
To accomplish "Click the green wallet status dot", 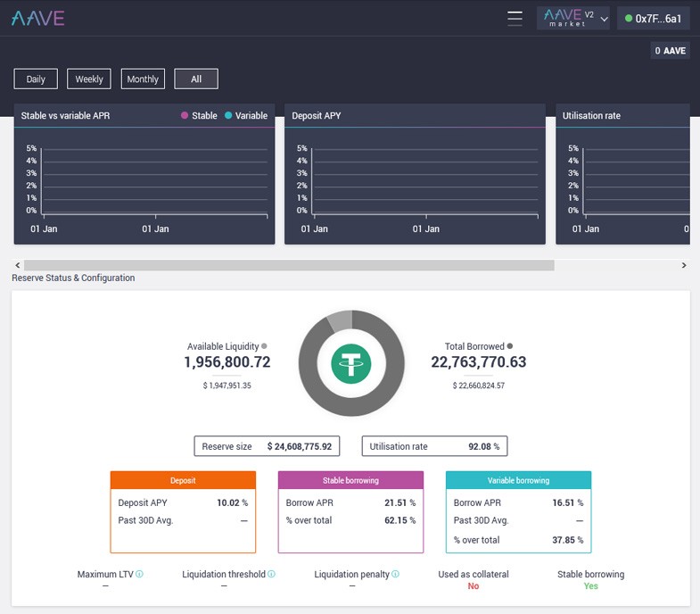I will [x=629, y=19].
